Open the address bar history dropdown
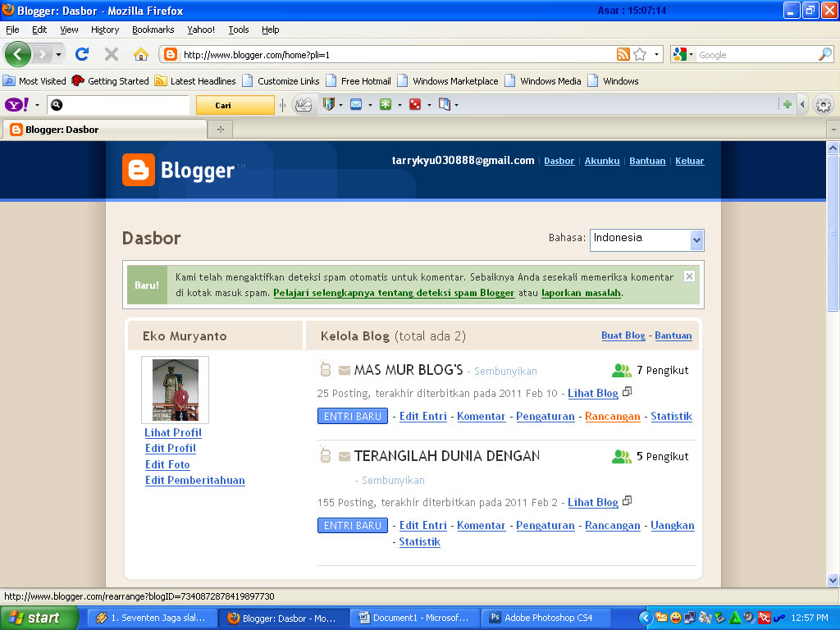This screenshot has height=630, width=840. (656, 54)
